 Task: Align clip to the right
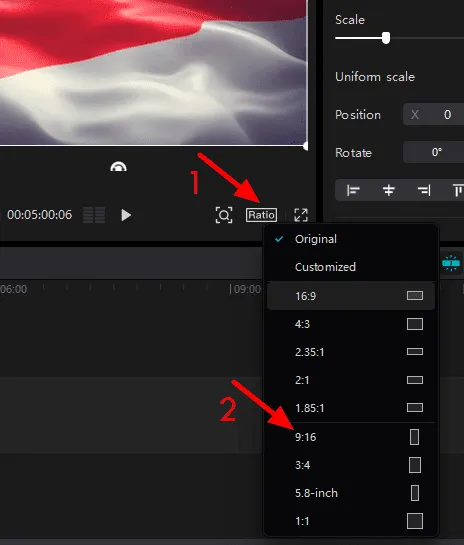point(424,190)
